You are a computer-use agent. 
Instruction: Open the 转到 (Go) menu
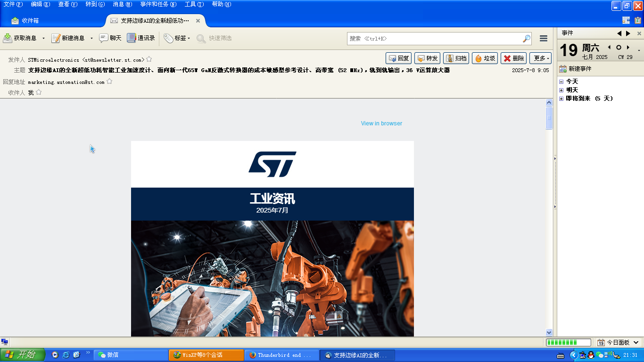[x=95, y=4]
